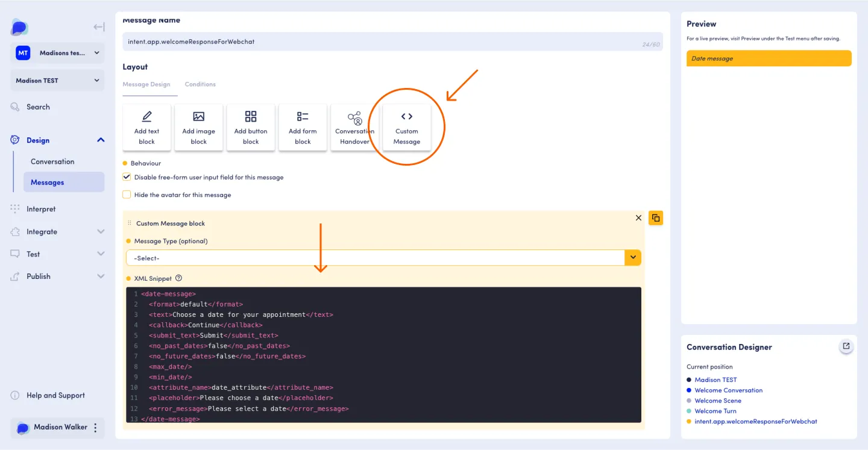Click inside the XML snippet code editor
This screenshot has width=868, height=450.
coord(383,355)
